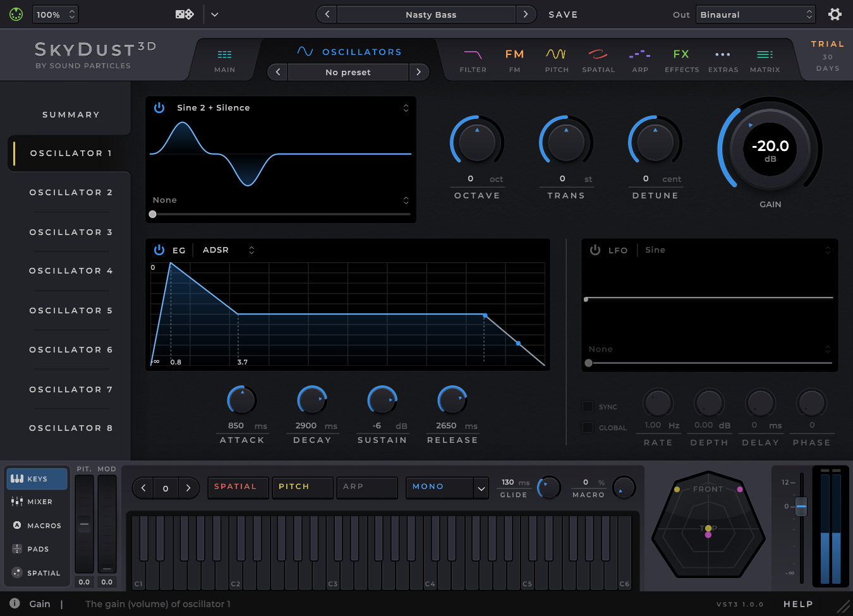The height and width of the screenshot is (616, 853).
Task: Click the MIDI connector icon
Action: (16, 14)
